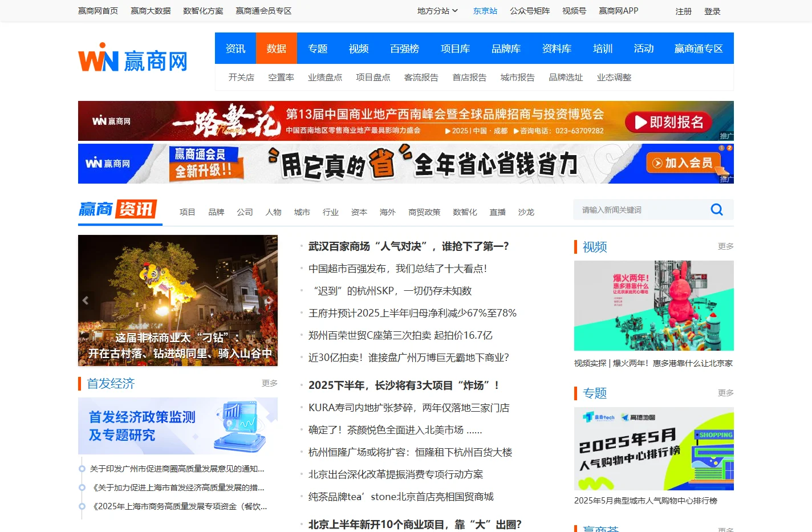This screenshot has width=812, height=532.
Task: Filter news by 直播 category
Action: (497, 212)
